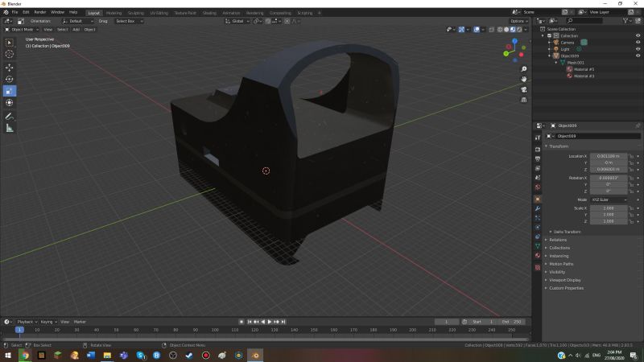Open the timeline Keying popover
This screenshot has height=362, width=644.
point(48,322)
